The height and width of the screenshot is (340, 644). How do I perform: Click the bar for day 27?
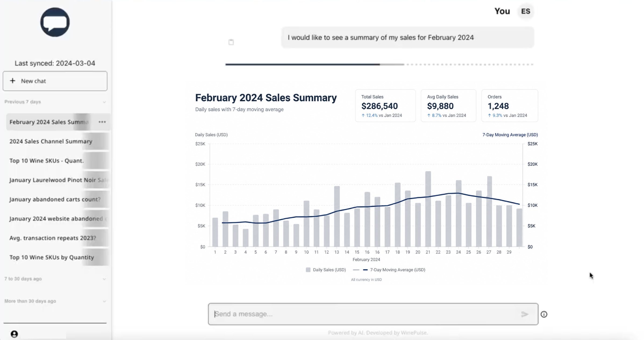[489, 211]
